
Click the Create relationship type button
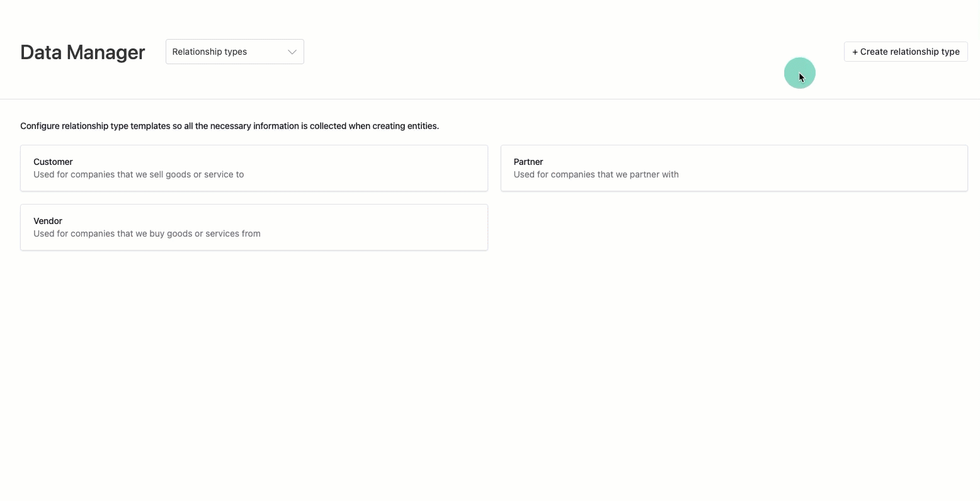[905, 52]
